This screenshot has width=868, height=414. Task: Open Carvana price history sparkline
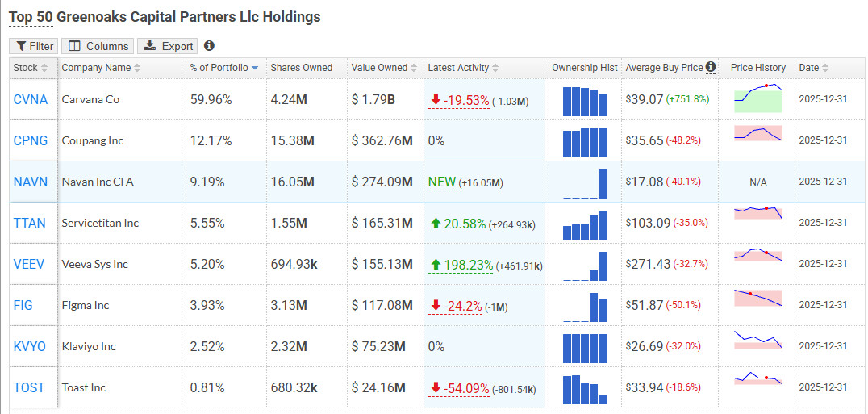[x=758, y=98]
